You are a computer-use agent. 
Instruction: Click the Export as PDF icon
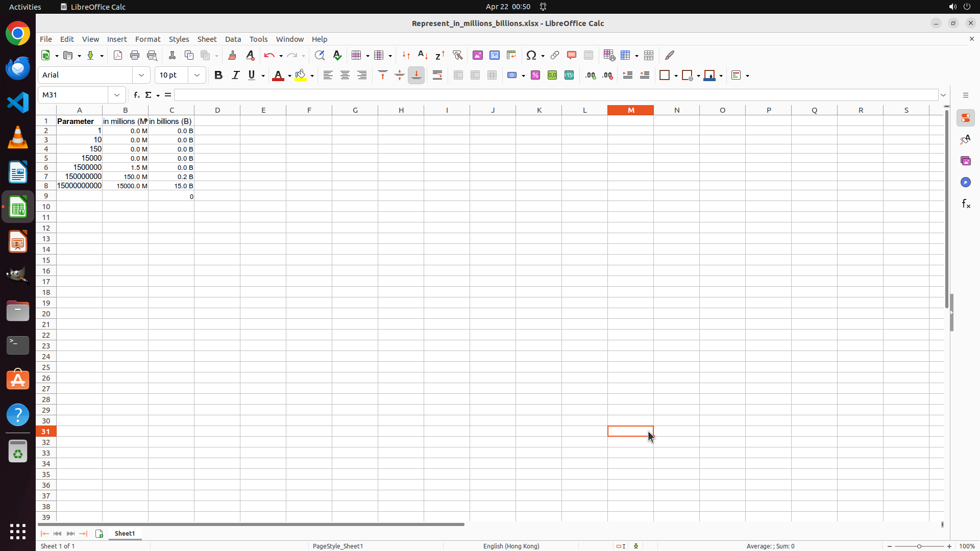click(x=118, y=55)
